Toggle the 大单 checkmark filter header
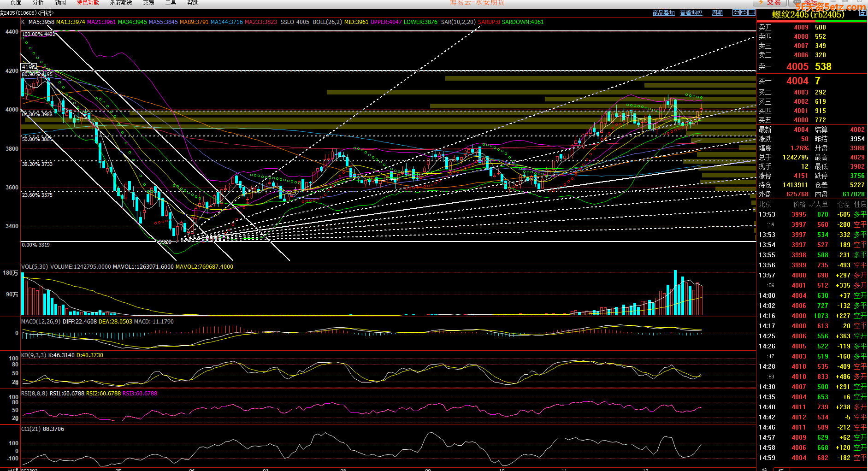The width and height of the screenshot is (868, 471). [818, 204]
